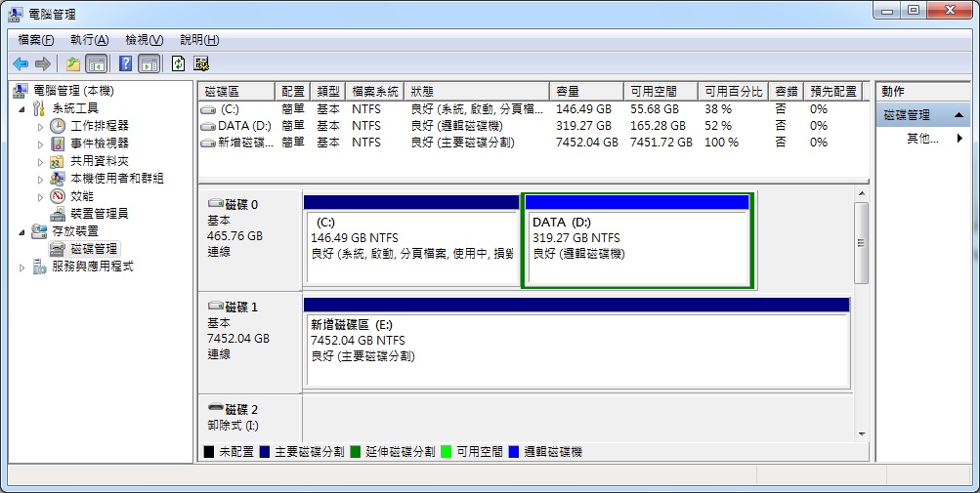The height and width of the screenshot is (493, 980).
Task: Click the Up one level folder icon
Action: point(73,63)
